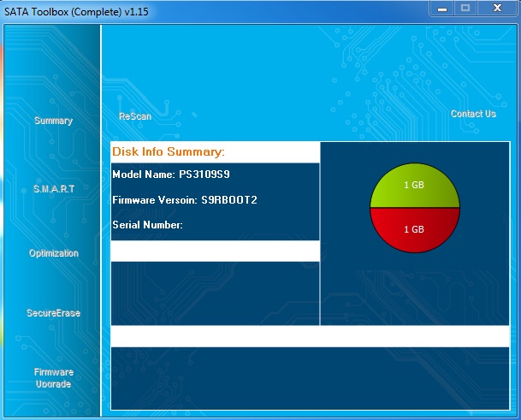The image size is (521, 420).
Task: Click the ReScan button
Action: click(135, 116)
